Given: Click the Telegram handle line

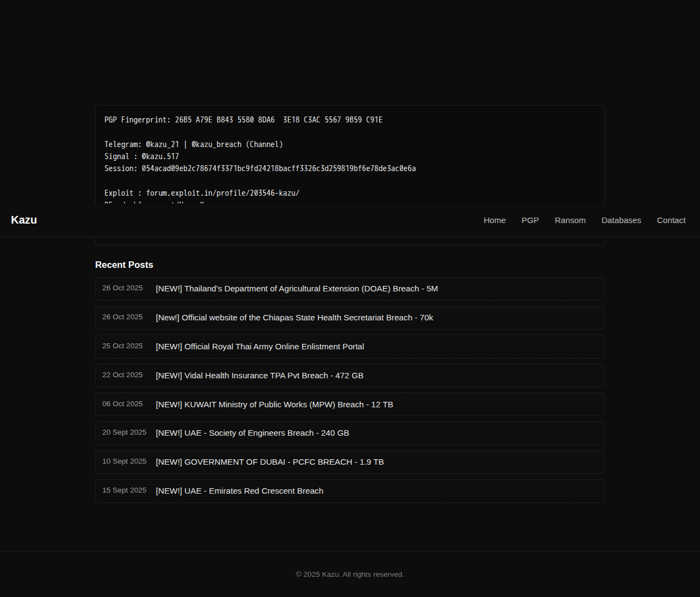Looking at the screenshot, I should (194, 144).
